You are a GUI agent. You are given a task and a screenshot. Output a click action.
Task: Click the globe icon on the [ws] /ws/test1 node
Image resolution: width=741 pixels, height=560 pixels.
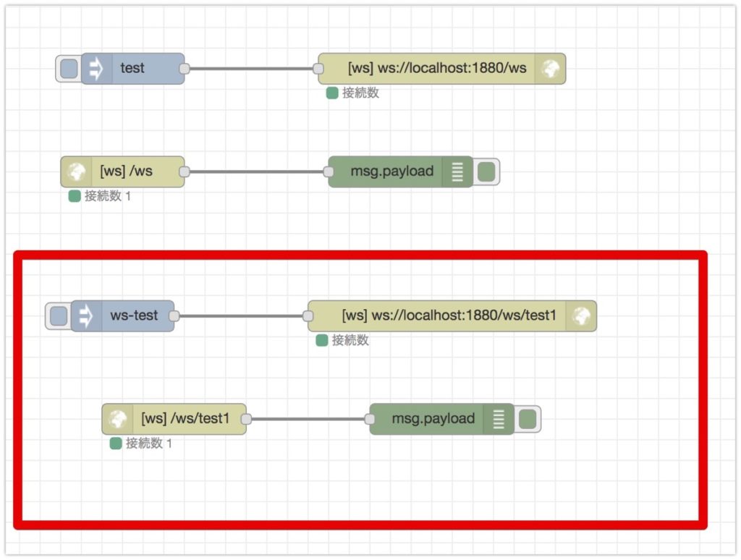(117, 419)
